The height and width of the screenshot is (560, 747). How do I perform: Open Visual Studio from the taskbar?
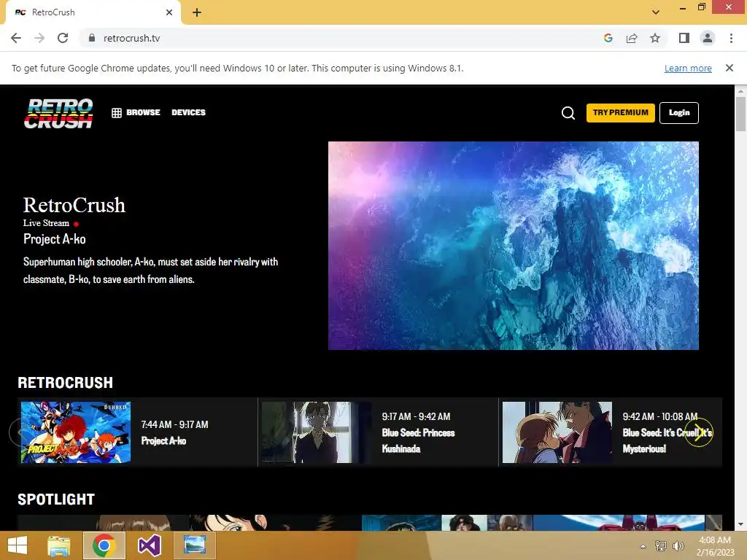pos(149,545)
